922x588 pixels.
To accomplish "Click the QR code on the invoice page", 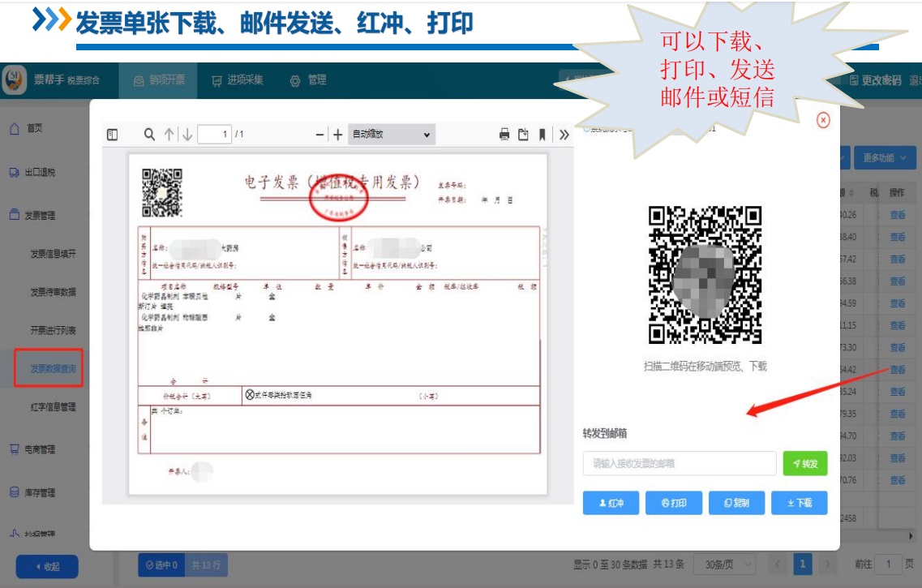I will coord(161,193).
